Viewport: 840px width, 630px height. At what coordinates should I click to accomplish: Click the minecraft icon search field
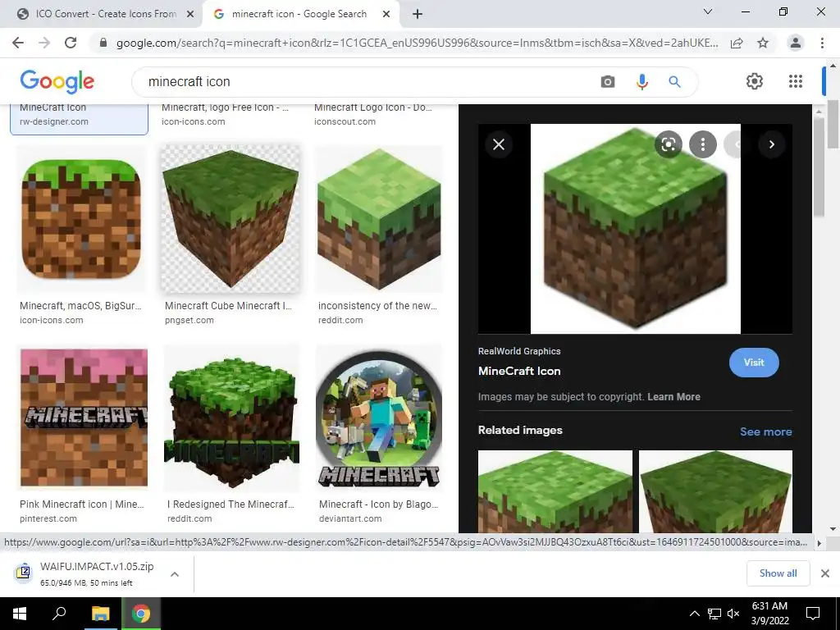[370, 81]
